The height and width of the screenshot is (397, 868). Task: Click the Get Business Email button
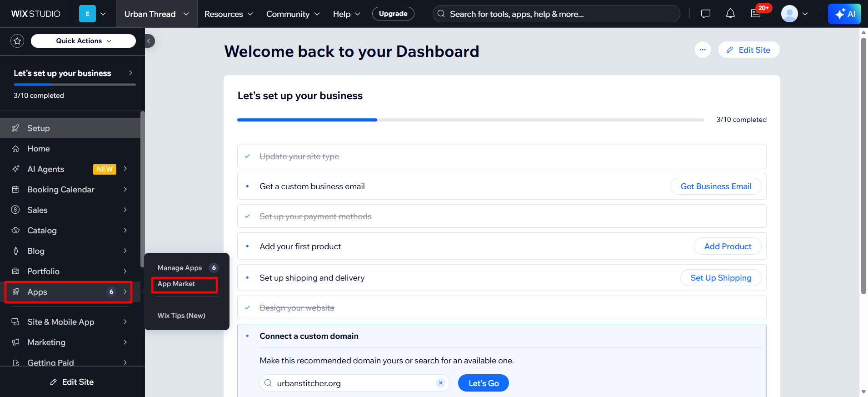pos(716,186)
